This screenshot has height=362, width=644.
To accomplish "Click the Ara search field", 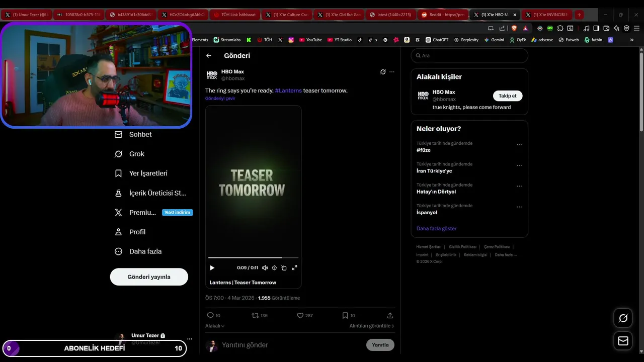I will click(469, 56).
